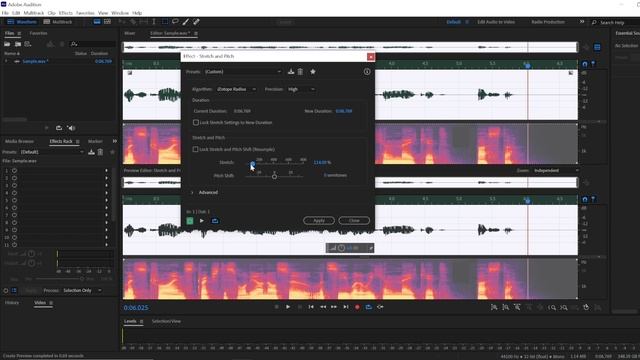Toggle Files panel auto-play speaker icon
Viewport: 640px width, 360px height.
pyautogui.click(x=71, y=128)
